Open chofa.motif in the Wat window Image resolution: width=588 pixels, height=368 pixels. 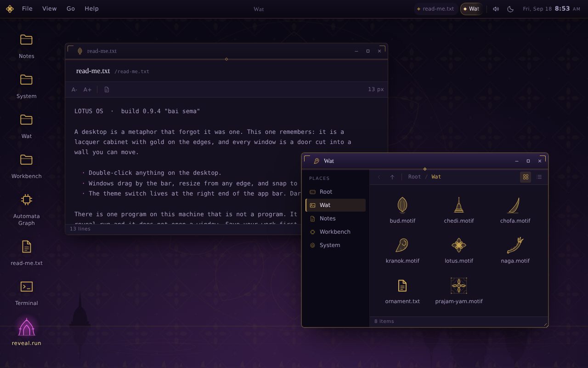coord(515,211)
